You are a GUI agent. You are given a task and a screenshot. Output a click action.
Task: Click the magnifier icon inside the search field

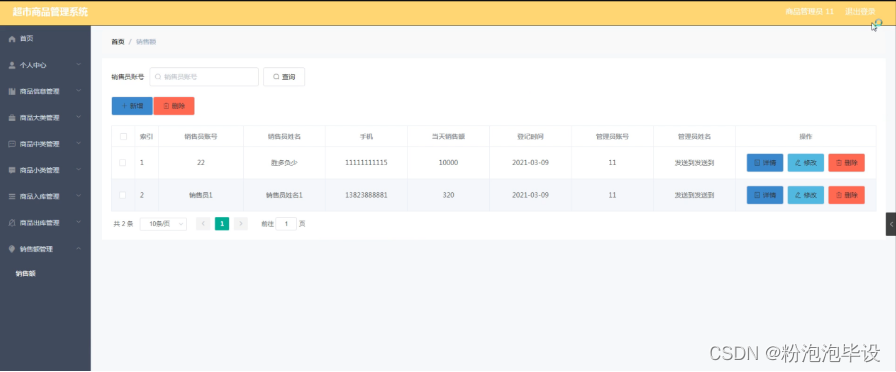pyautogui.click(x=158, y=77)
